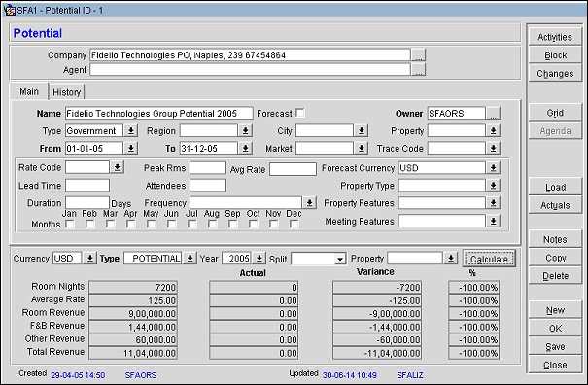Open the Activities button
The height and width of the screenshot is (385, 588).
(555, 37)
